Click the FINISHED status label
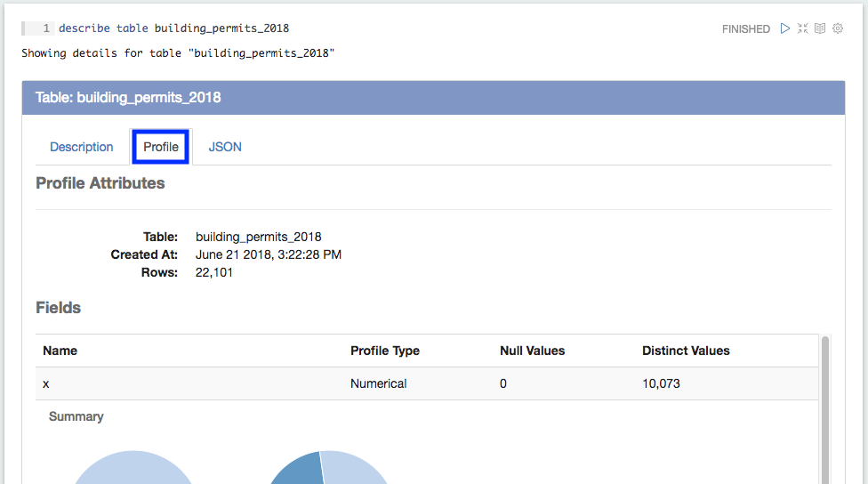Image resolution: width=868 pixels, height=484 pixels. 745,28
